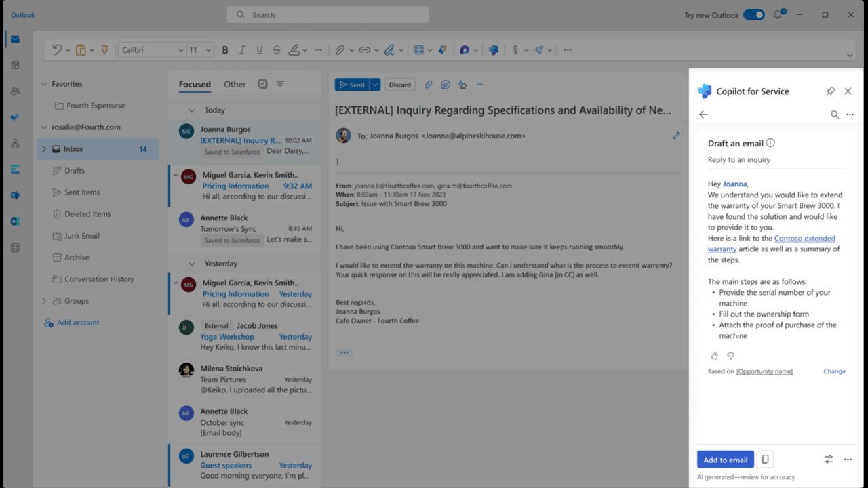Give thumbs down to the draft
The height and width of the screenshot is (488, 868).
point(730,356)
